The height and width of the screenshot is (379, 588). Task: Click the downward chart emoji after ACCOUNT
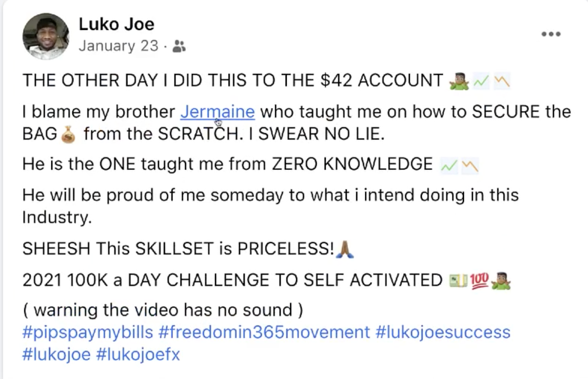coord(501,81)
